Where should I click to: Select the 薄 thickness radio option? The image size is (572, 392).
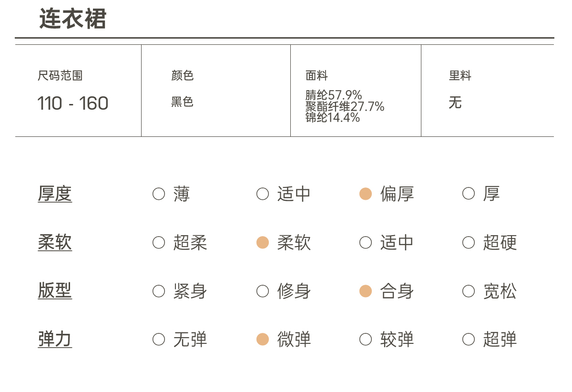tap(159, 194)
